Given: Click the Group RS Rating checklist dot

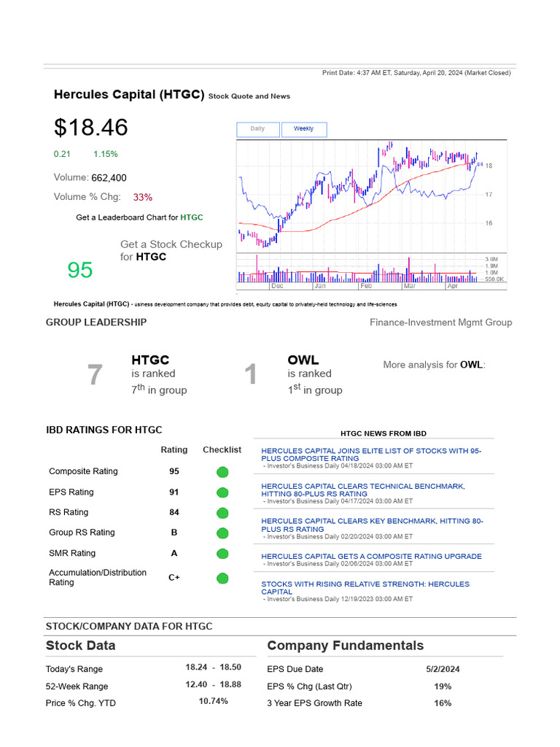Looking at the screenshot, I should (x=222, y=533).
